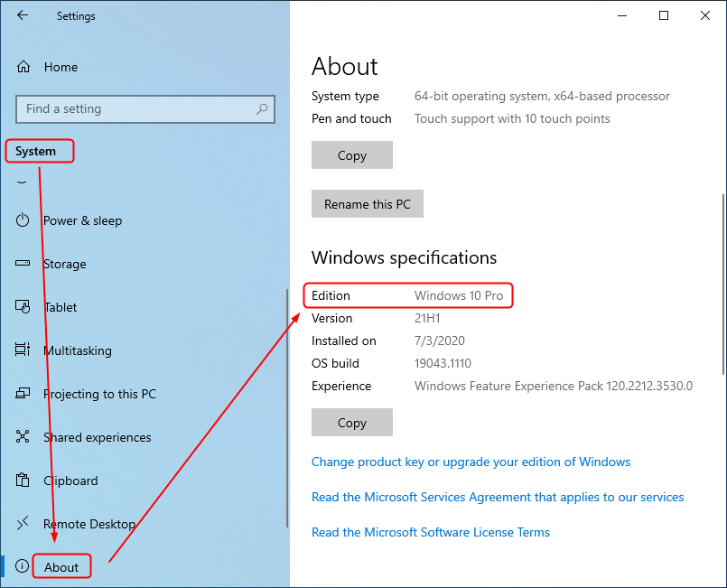
Task: Click the Tablet icon in sidebar
Action: click(x=23, y=306)
